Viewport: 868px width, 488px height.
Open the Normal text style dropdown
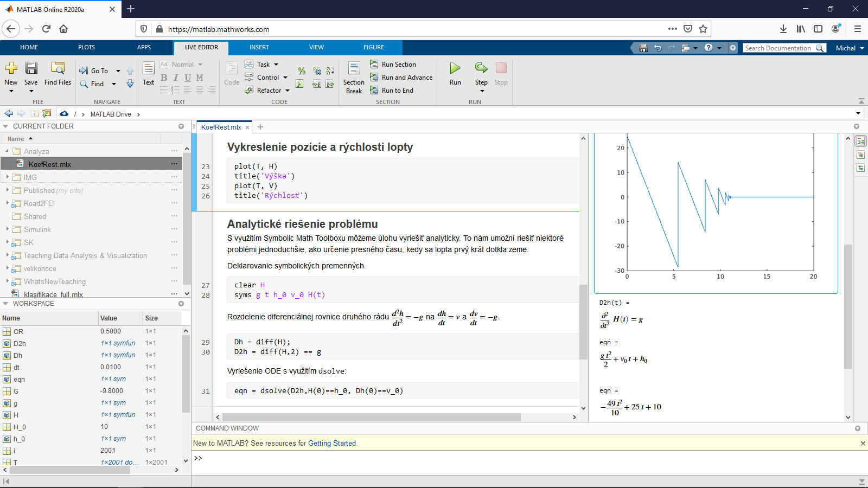click(186, 65)
